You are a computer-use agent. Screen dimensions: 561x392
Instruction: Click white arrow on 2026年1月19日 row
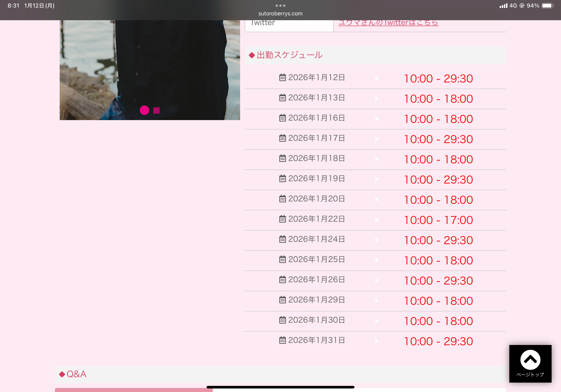(x=377, y=179)
